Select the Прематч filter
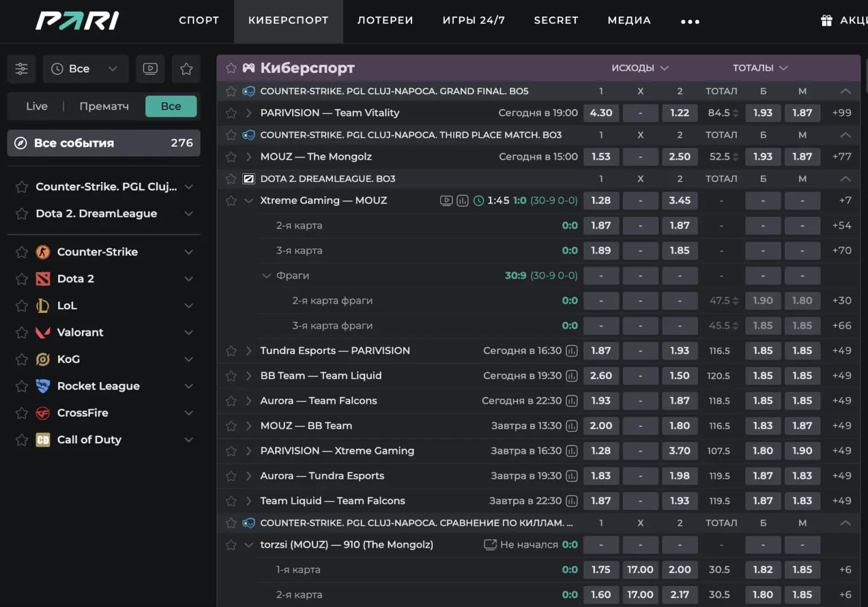 (x=104, y=106)
